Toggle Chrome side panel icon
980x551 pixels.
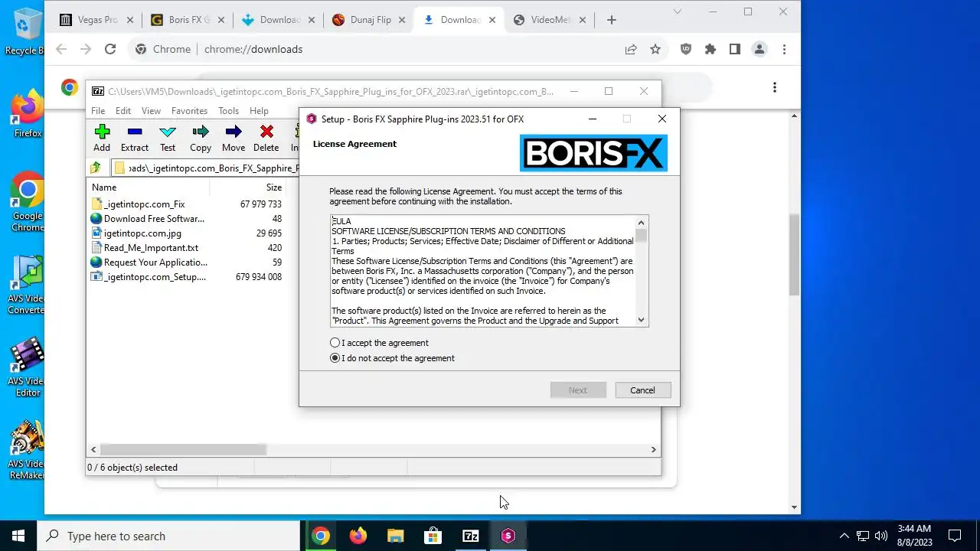tap(735, 49)
